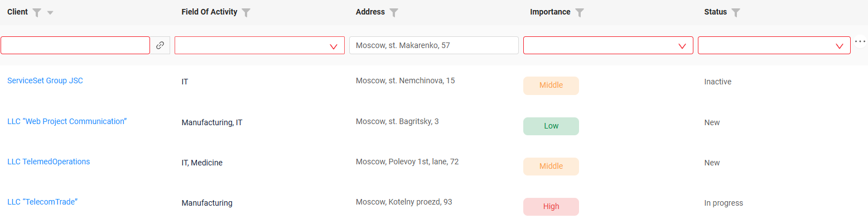Open the Importance column filter funnel
868x223 pixels.
tap(580, 12)
